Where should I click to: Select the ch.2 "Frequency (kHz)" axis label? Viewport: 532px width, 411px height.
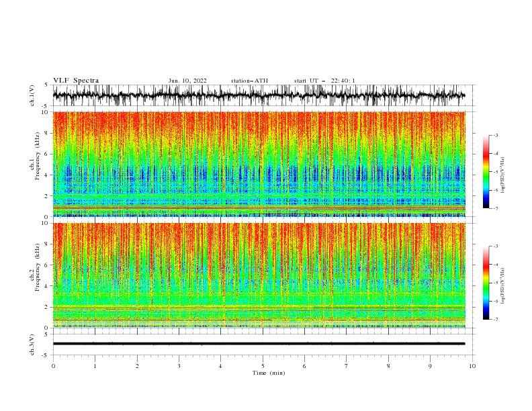coord(38,267)
